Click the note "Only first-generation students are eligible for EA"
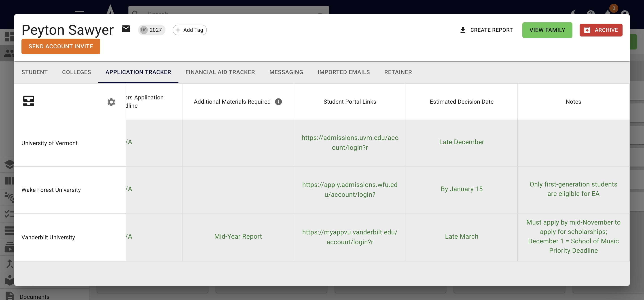The image size is (644, 300). (573, 189)
